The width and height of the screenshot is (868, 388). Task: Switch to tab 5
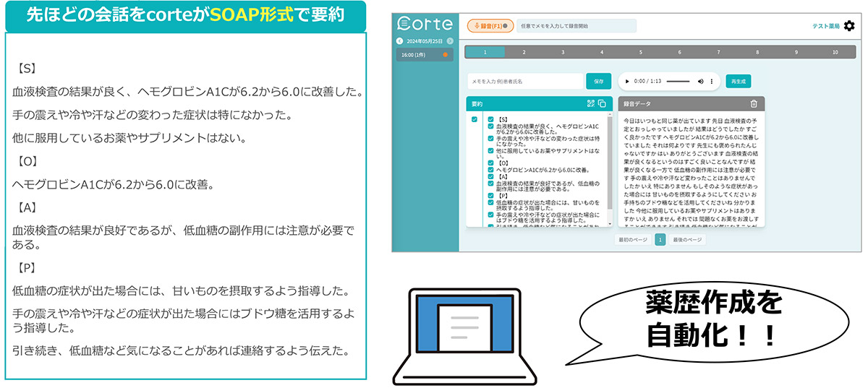click(x=641, y=52)
